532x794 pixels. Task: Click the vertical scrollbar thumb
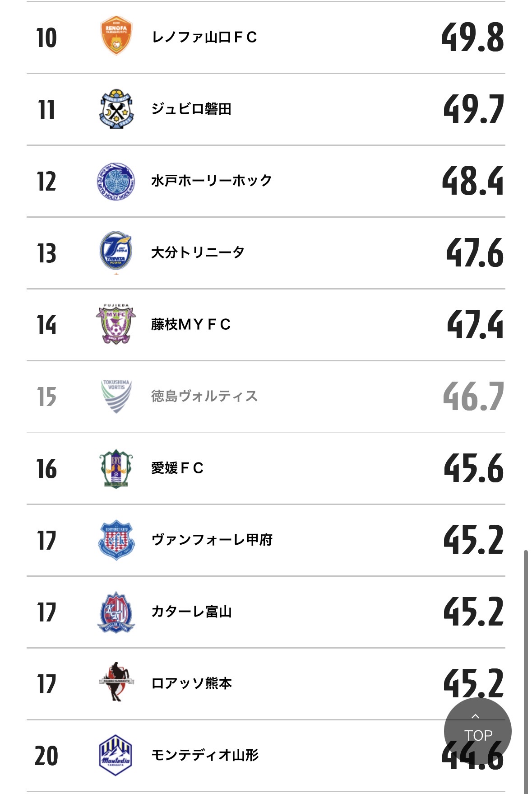pos(526,668)
